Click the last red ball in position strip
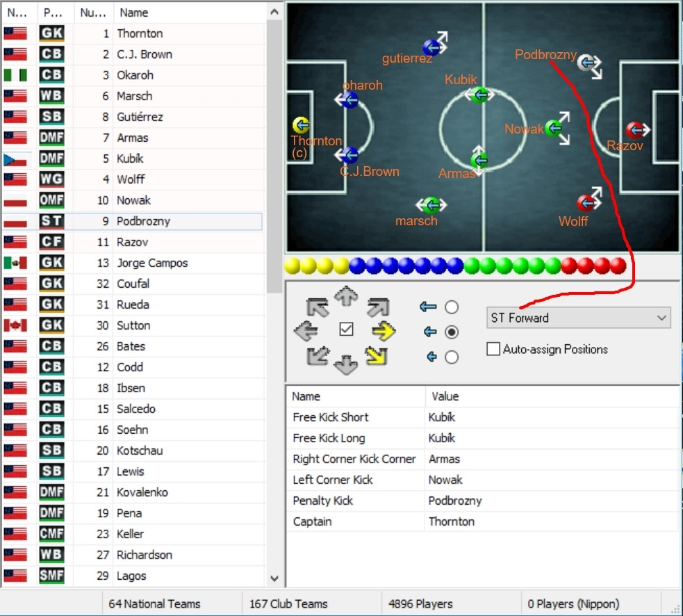Viewport: 683px width, 616px height. (618, 266)
